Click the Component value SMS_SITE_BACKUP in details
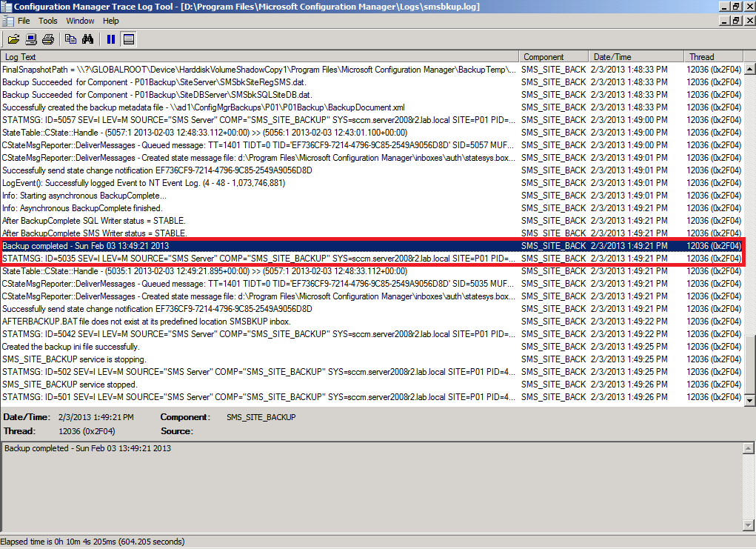756x549 pixels. (261, 417)
